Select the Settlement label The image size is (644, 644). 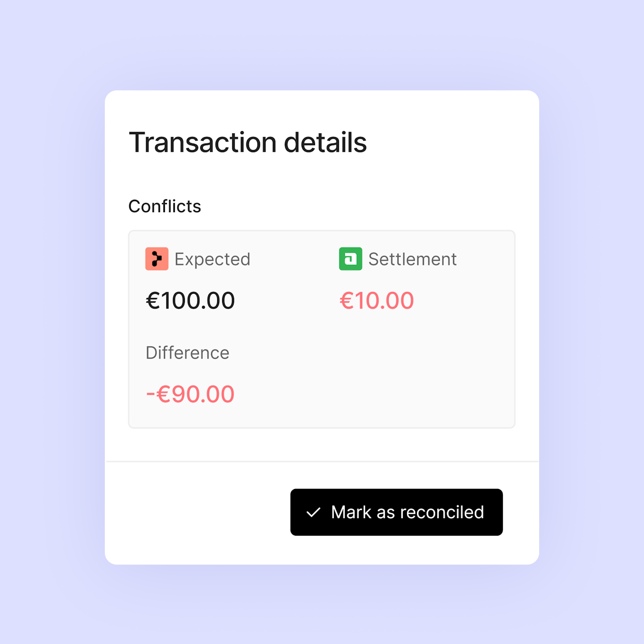pyautogui.click(x=412, y=259)
